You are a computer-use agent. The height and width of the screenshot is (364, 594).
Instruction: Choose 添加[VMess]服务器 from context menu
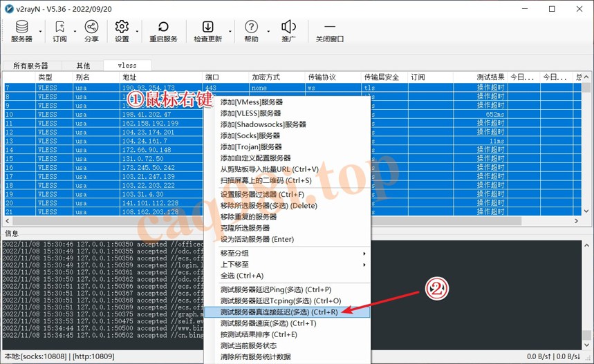click(x=287, y=102)
